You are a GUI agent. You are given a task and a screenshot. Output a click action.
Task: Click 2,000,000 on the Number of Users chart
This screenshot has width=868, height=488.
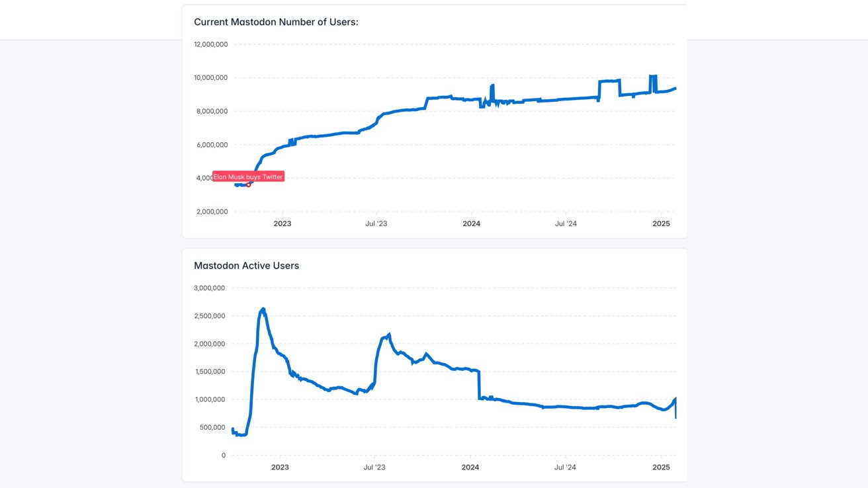211,212
